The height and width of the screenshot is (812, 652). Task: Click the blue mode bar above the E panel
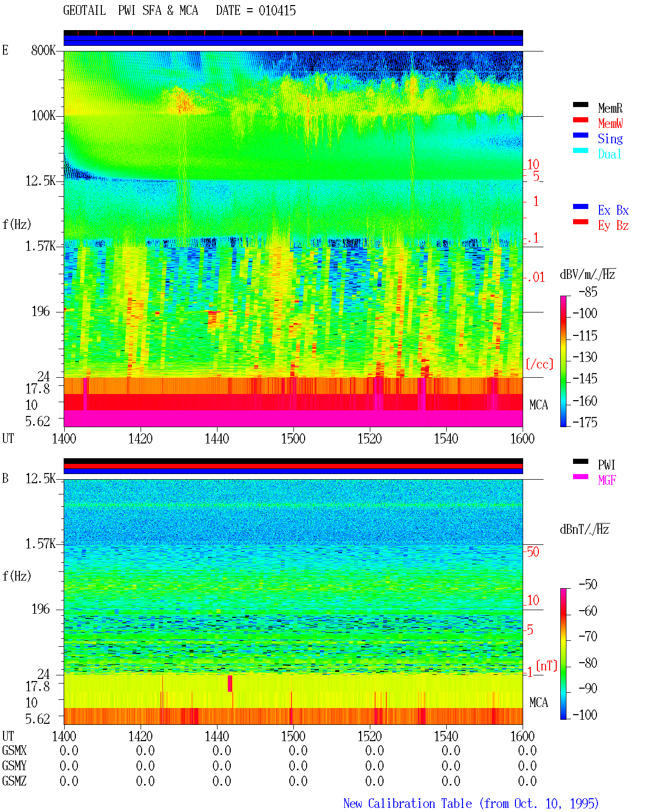point(293,40)
